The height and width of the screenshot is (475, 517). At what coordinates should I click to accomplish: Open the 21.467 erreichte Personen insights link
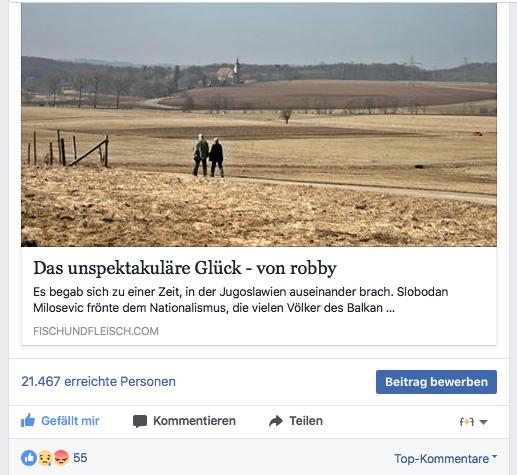point(98,381)
